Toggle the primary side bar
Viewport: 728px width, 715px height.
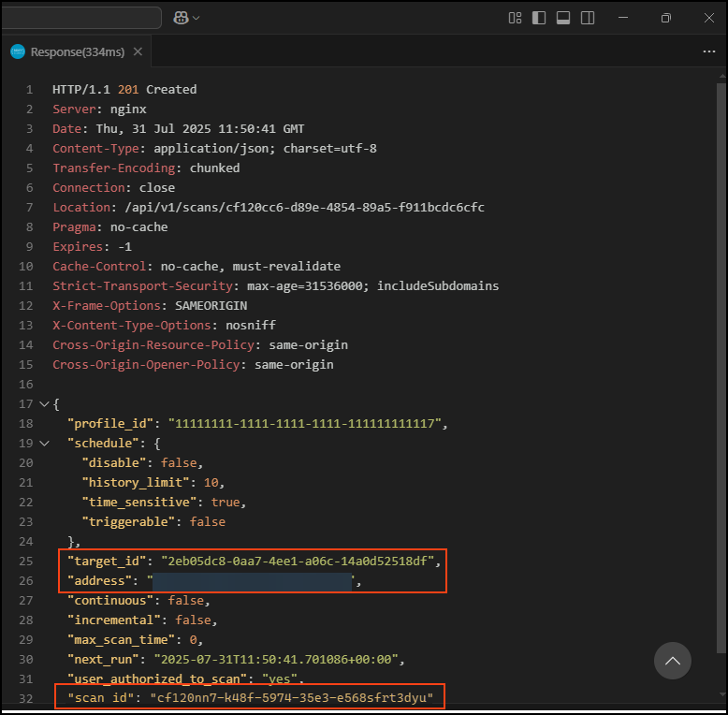pyautogui.click(x=539, y=18)
